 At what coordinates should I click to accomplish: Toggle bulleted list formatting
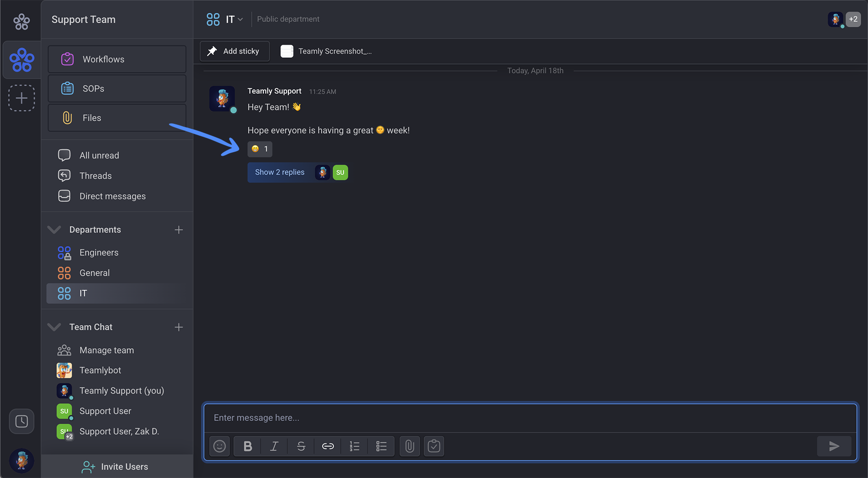381,446
